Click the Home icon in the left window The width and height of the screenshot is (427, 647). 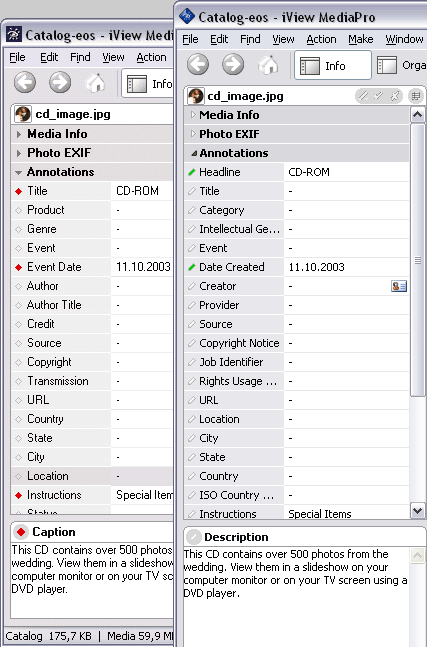point(95,83)
